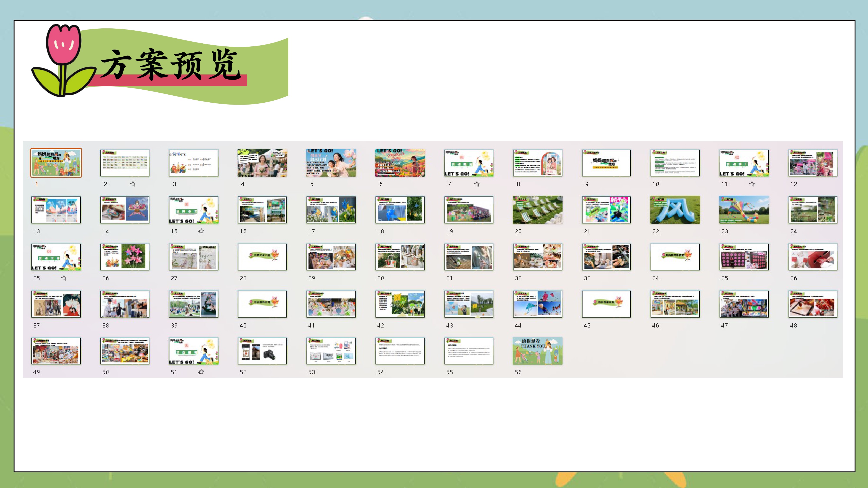
Task: Select the slide 13 poster thumbnail
Action: click(x=56, y=210)
